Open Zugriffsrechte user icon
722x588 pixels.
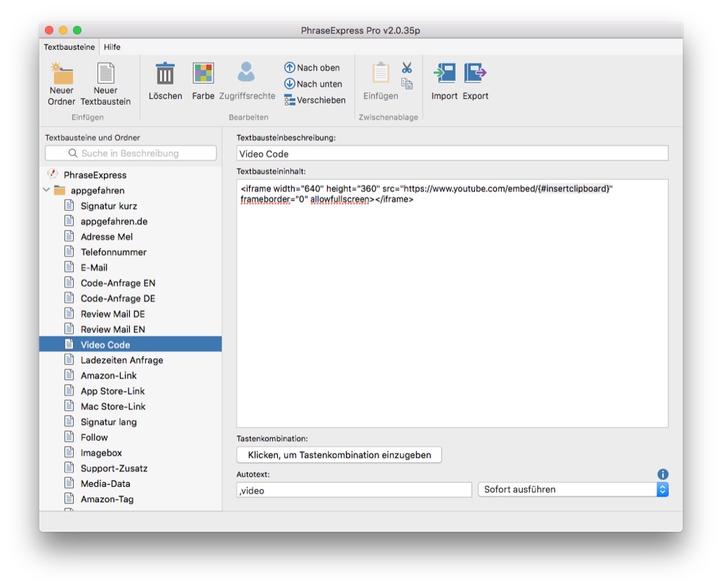[x=246, y=72]
